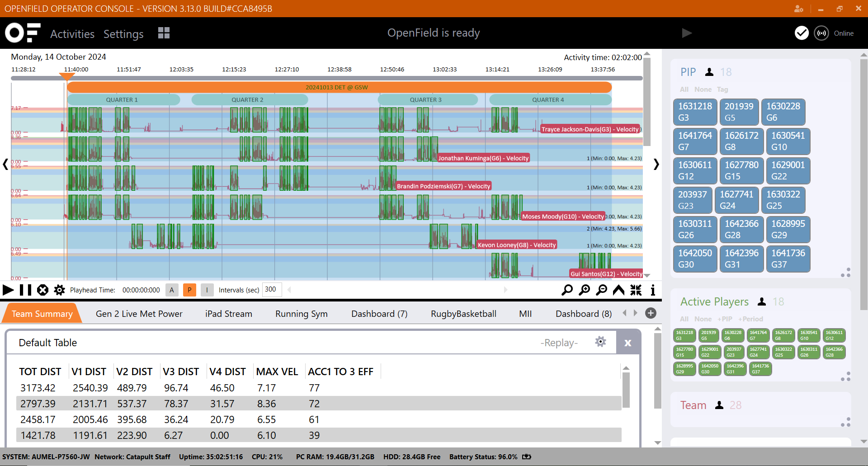Switch to Team Summary tab
Screen dimensions: 868x466
click(42, 314)
